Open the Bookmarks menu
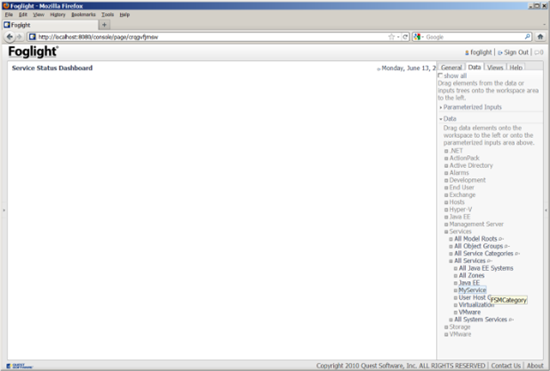550x371 pixels. coord(83,14)
